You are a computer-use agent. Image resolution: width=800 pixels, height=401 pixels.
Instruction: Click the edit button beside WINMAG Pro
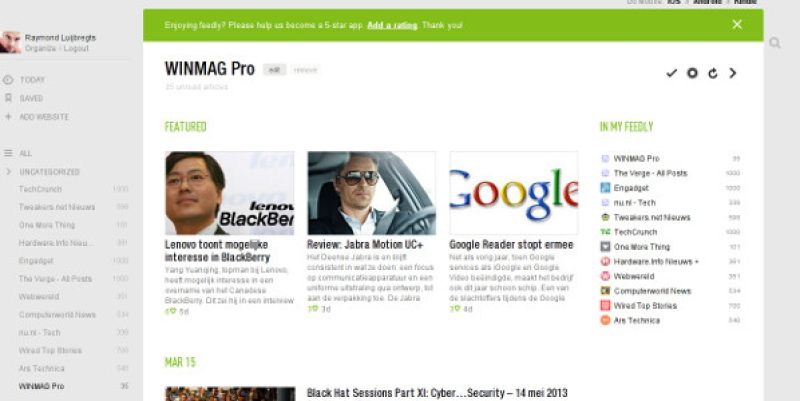pyautogui.click(x=274, y=70)
